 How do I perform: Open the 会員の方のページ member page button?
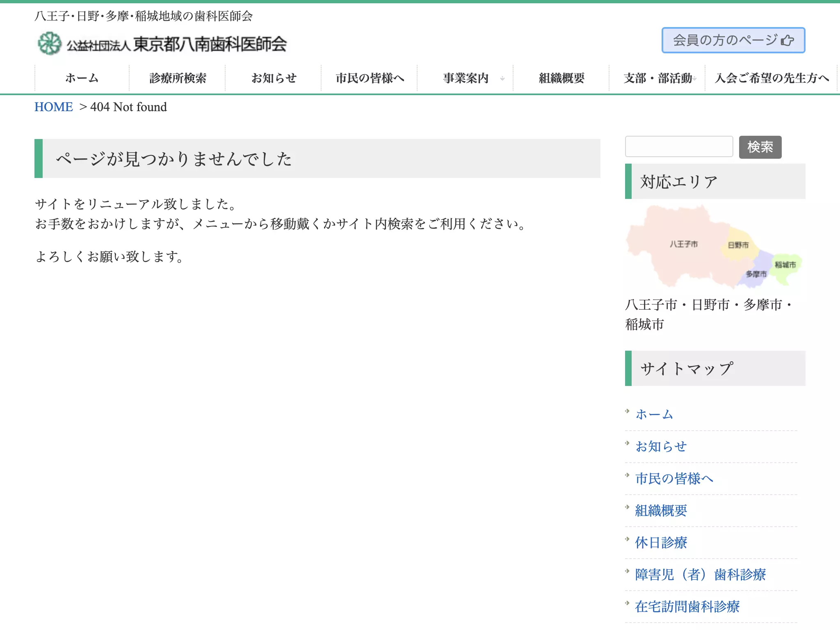point(733,40)
